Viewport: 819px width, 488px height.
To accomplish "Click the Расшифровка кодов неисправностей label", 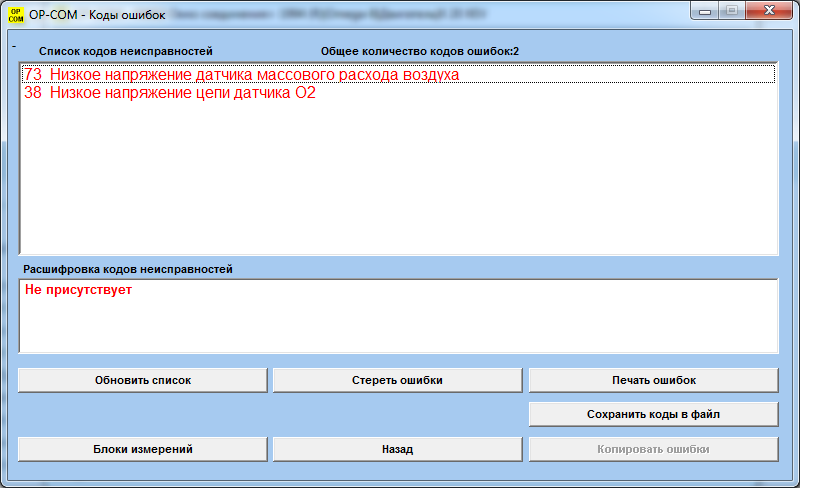I will 128,269.
